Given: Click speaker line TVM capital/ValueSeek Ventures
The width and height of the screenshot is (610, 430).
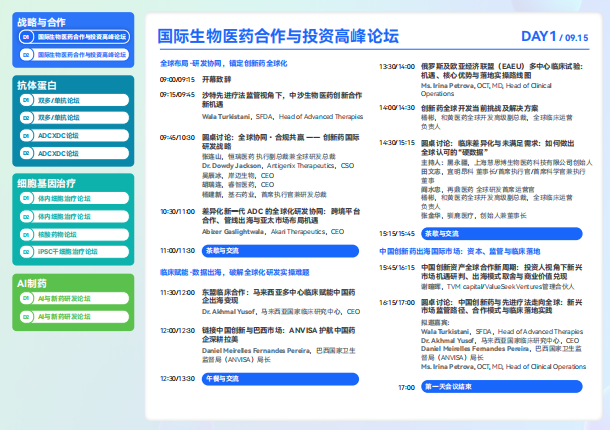Looking at the screenshot, I should (x=498, y=286).
